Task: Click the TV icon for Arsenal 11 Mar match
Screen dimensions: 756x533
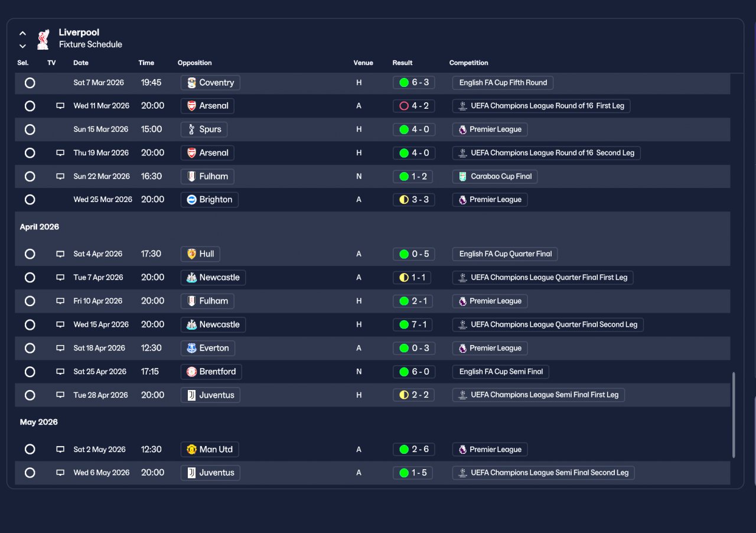Action: coord(60,106)
